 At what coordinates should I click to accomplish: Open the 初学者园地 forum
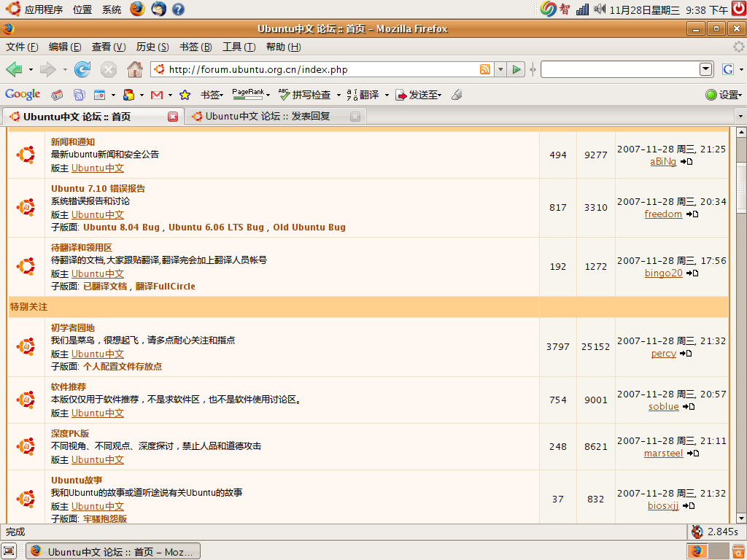[73, 328]
